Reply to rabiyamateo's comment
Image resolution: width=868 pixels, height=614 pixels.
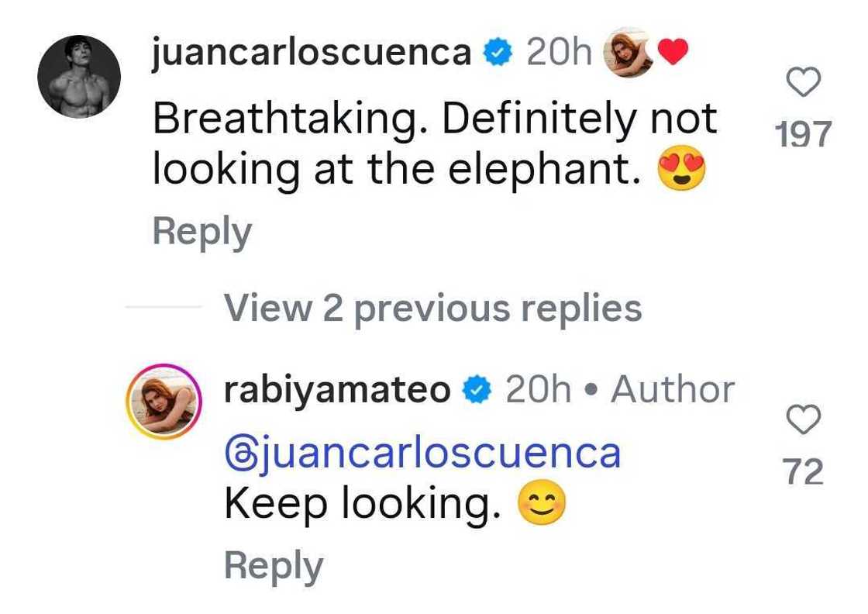273,564
